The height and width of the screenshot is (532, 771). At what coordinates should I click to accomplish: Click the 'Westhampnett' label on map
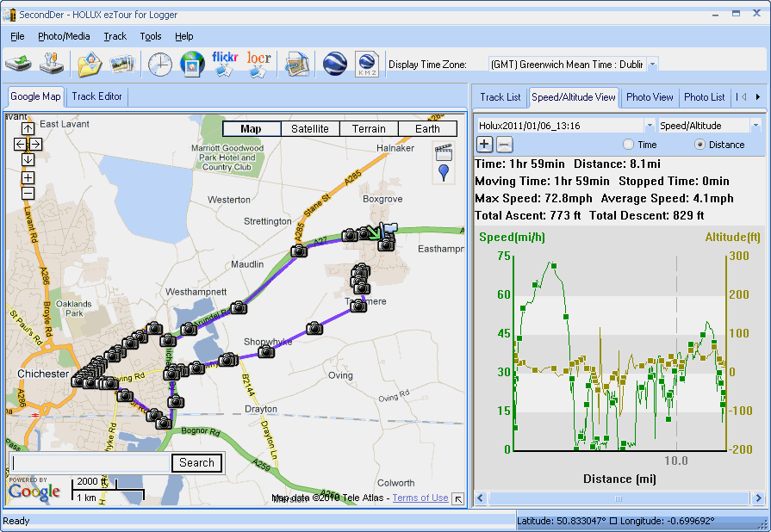[x=196, y=292]
